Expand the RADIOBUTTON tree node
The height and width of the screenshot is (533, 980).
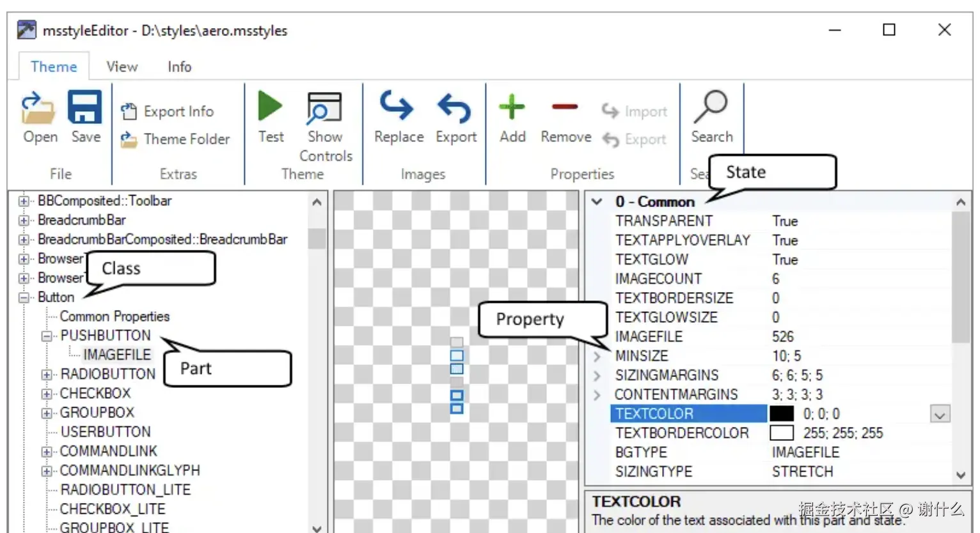tap(46, 375)
